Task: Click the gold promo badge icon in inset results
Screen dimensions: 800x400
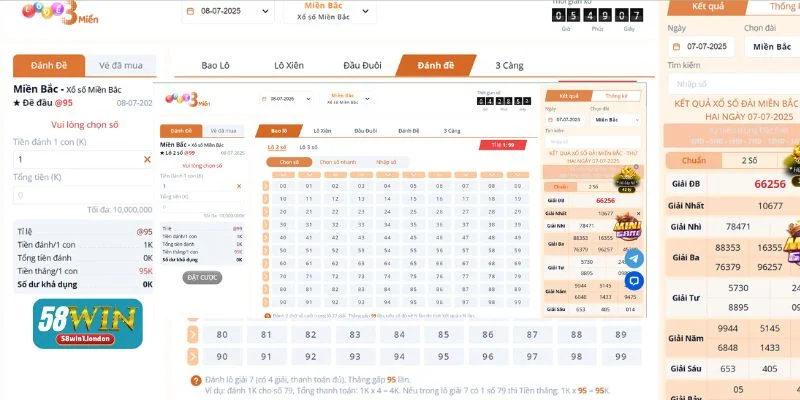Action: 627,179
